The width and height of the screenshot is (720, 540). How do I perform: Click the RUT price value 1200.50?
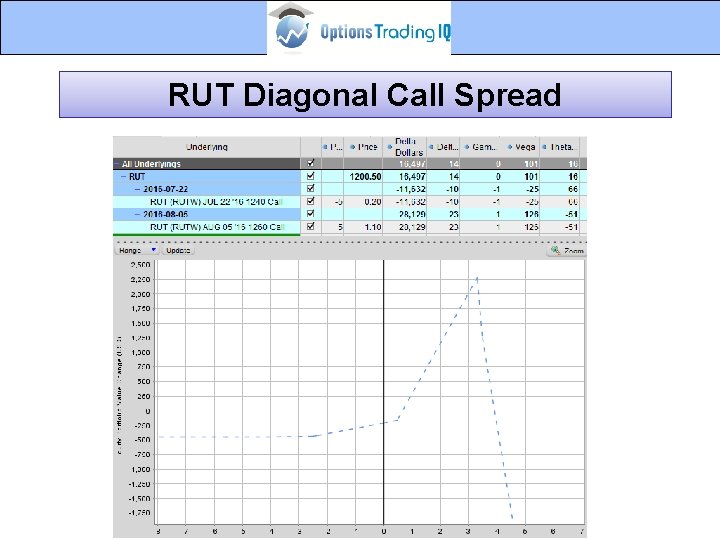click(x=366, y=177)
